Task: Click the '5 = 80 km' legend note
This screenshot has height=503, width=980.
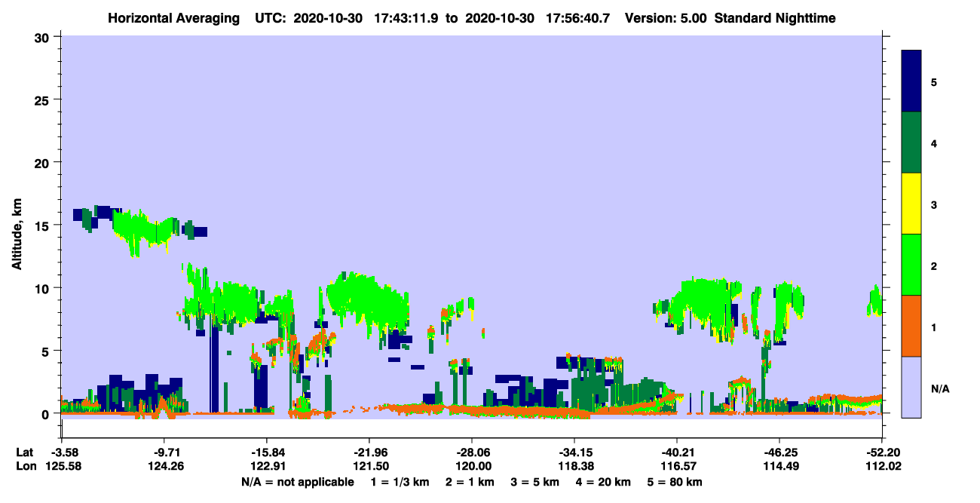Action: tap(675, 482)
